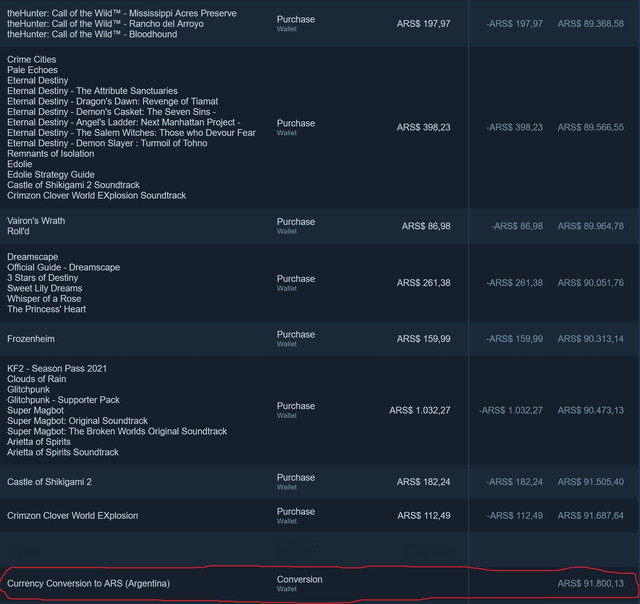Click Eternal Destiny - The Salem Witches entry
The height and width of the screenshot is (604, 640).
pos(131,133)
